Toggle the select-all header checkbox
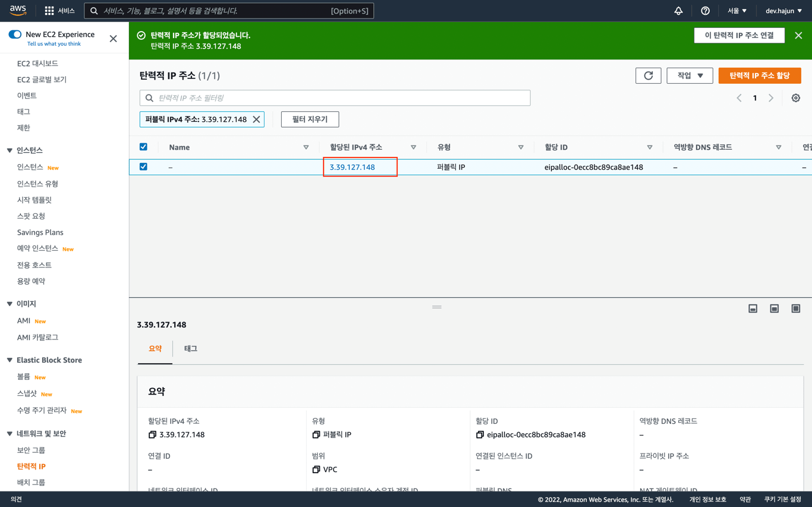Screen dimensions: 812x507 143,147
